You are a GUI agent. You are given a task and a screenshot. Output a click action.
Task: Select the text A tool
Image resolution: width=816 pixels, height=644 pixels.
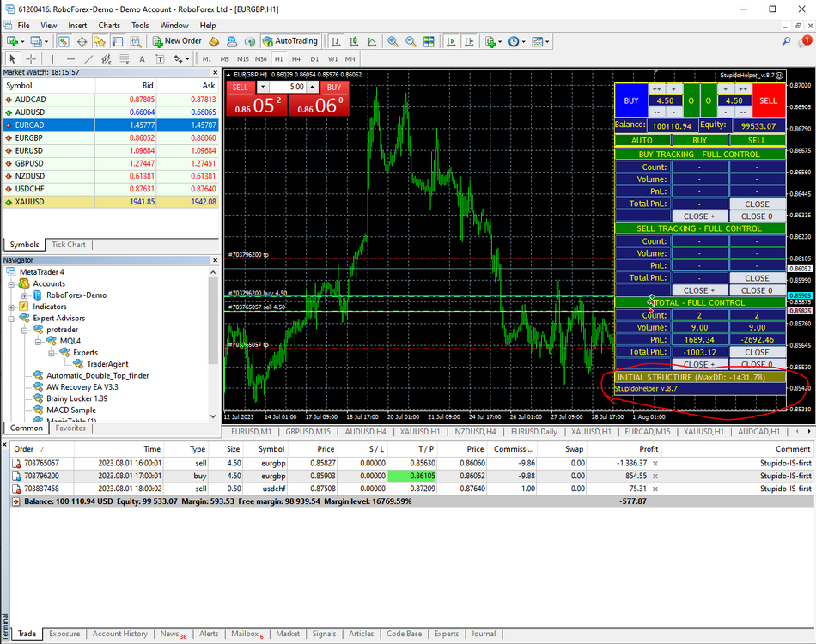(x=142, y=58)
